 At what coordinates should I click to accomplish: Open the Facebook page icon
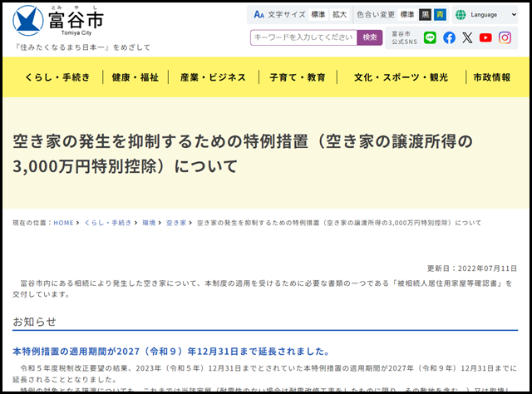click(449, 37)
